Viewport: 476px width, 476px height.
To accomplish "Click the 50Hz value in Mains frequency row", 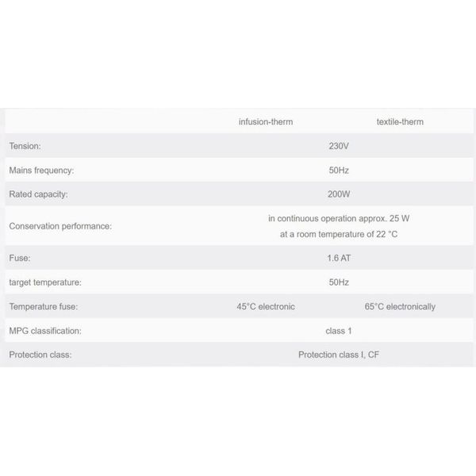I will (339, 170).
